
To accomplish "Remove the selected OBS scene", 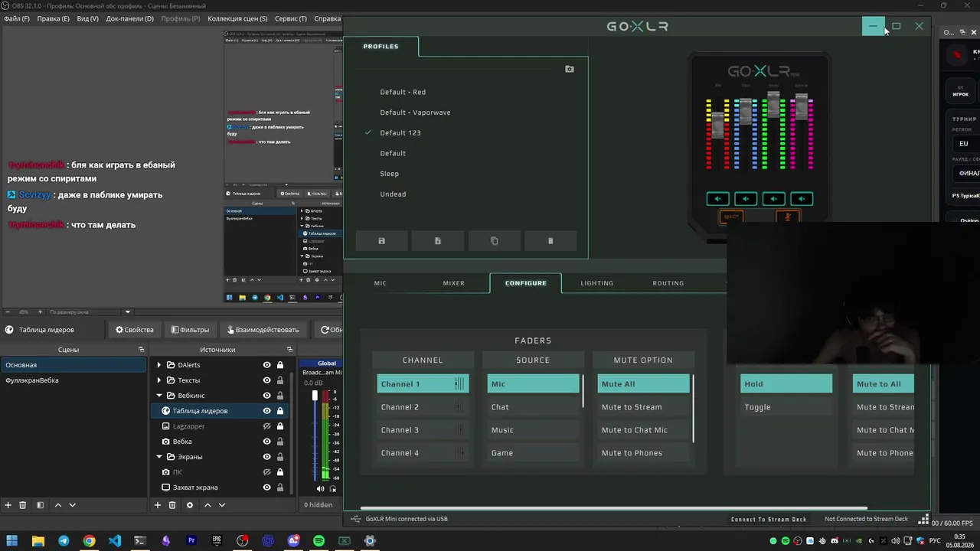I will (x=23, y=505).
